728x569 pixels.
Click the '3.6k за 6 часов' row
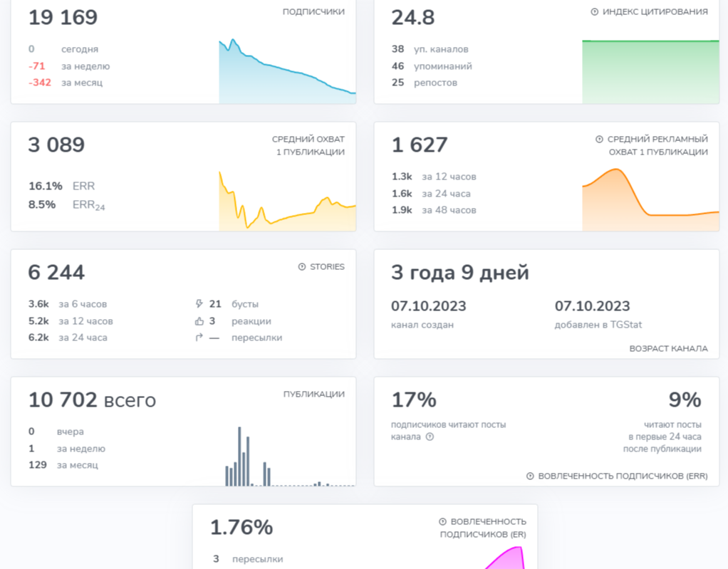(68, 305)
